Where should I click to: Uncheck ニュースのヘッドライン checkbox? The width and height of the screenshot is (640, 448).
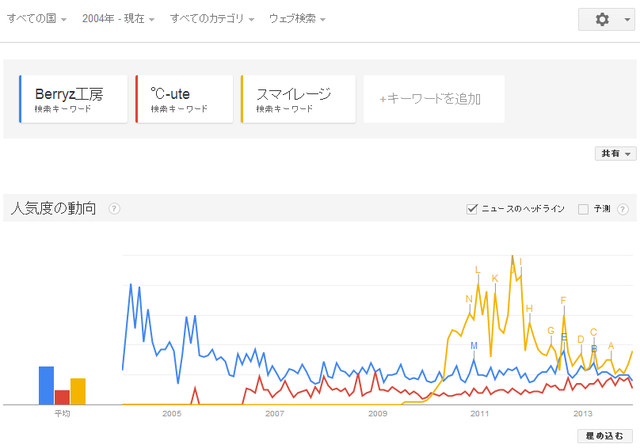472,209
